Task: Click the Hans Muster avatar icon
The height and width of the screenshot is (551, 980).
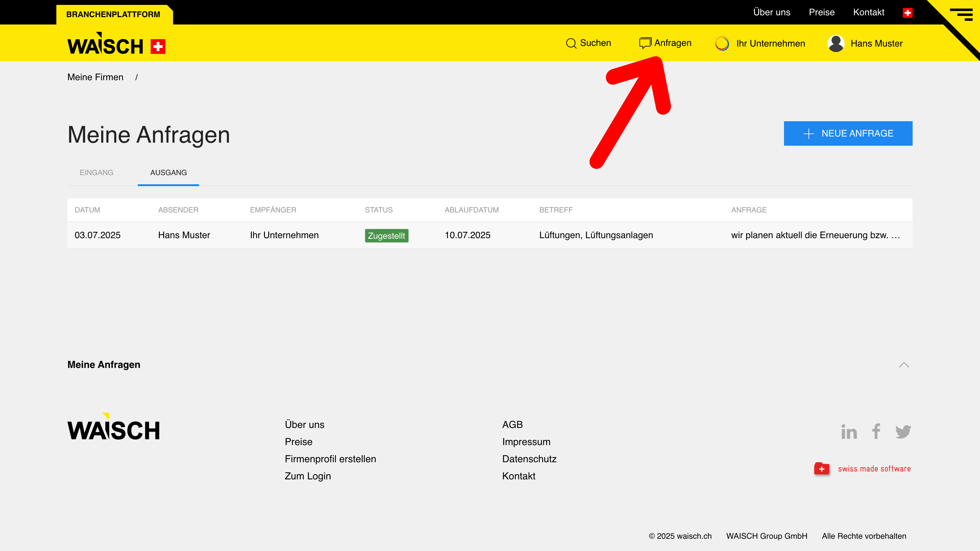Action: [836, 43]
